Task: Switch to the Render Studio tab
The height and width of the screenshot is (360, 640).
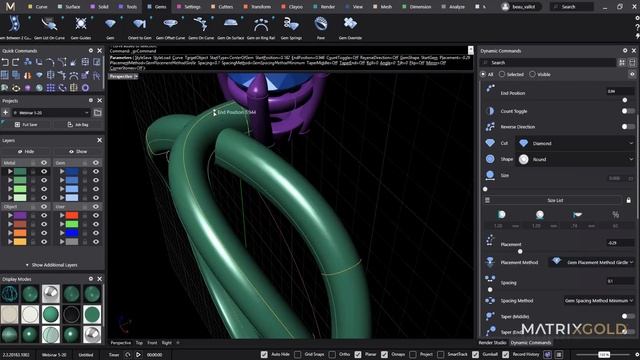Action: [492, 342]
